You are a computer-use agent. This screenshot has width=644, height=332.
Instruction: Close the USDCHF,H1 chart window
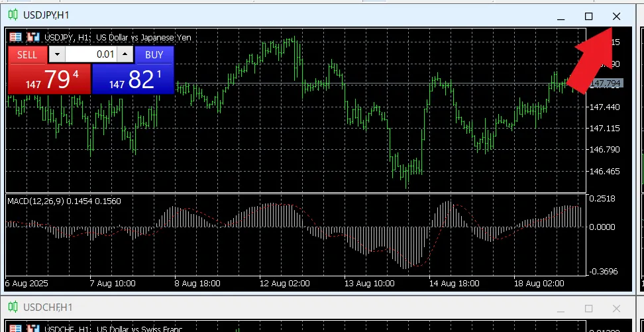coord(616,308)
